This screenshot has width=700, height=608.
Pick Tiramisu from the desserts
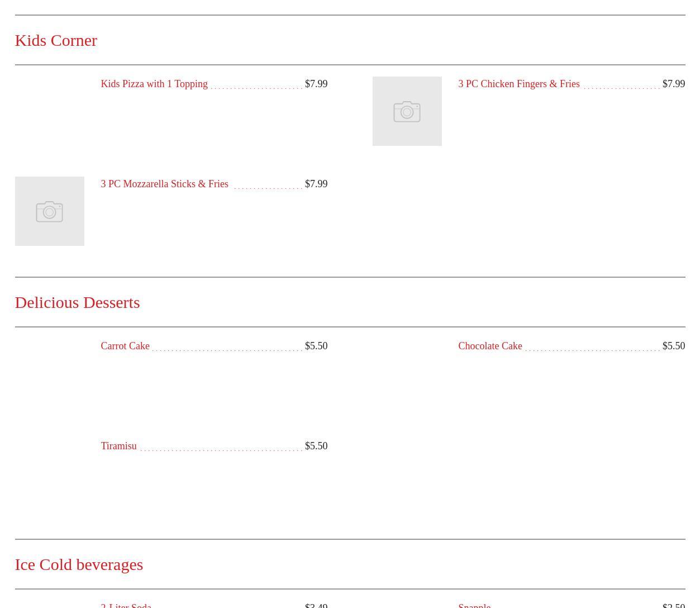click(x=118, y=446)
